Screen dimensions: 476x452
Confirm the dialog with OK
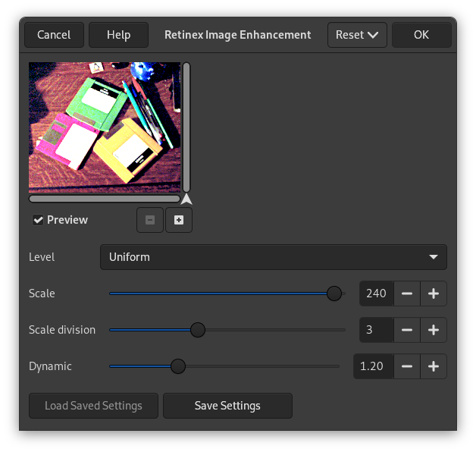tap(421, 35)
